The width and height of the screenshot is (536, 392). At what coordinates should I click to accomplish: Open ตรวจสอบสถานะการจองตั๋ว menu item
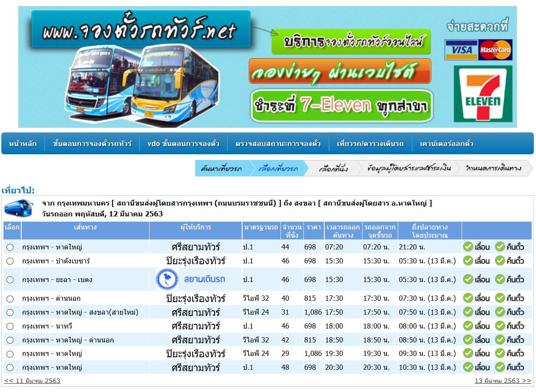[278, 143]
